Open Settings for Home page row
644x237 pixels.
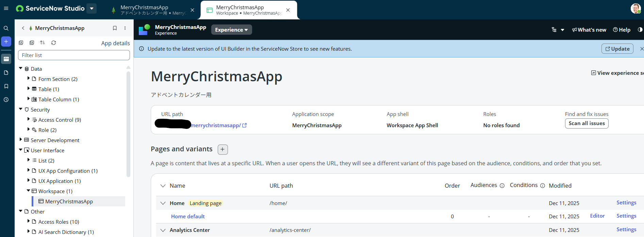point(626,203)
